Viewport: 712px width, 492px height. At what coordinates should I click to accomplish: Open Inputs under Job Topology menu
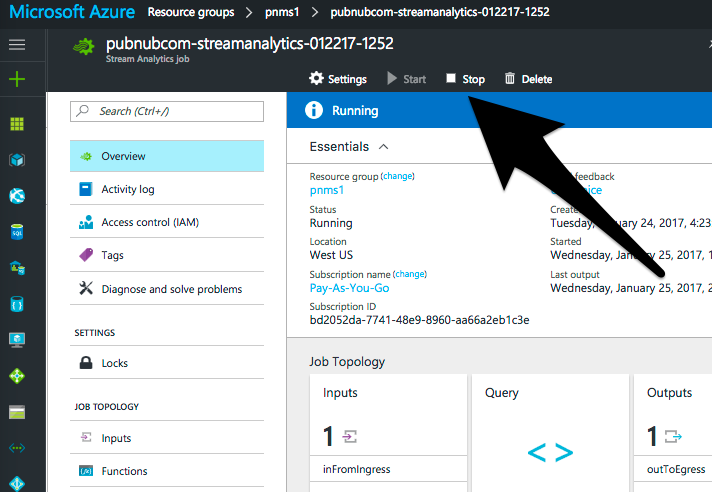tap(167, 438)
